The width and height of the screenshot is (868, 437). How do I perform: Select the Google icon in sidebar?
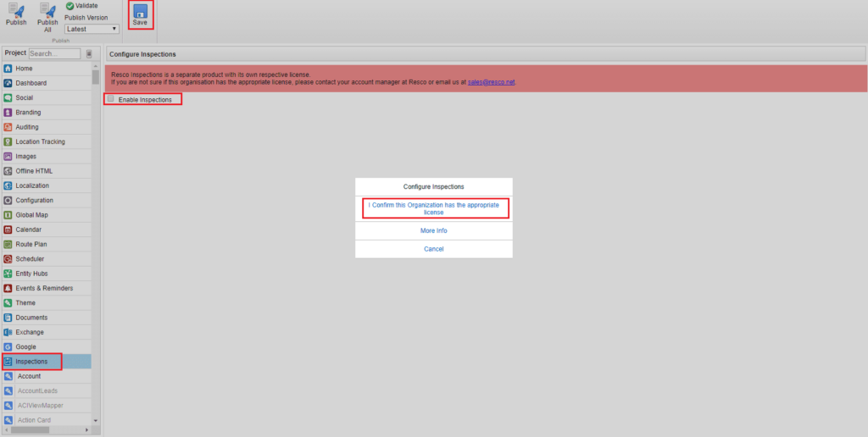(x=8, y=347)
